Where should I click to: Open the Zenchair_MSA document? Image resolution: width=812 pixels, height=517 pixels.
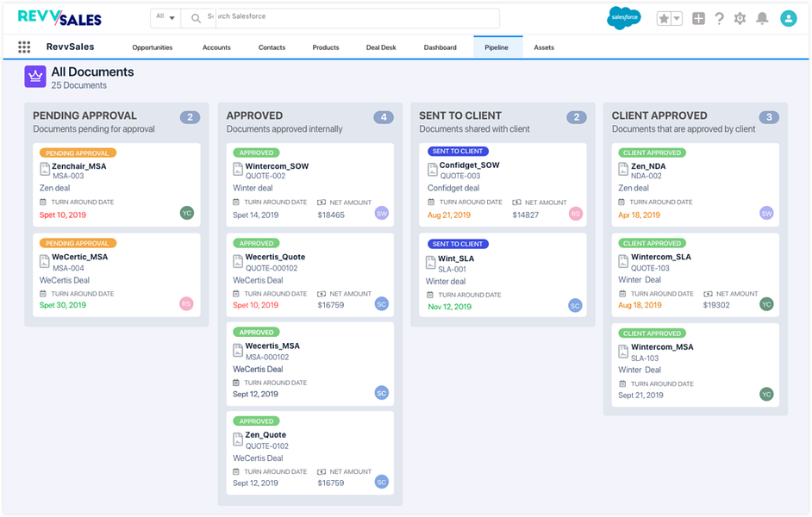point(78,166)
